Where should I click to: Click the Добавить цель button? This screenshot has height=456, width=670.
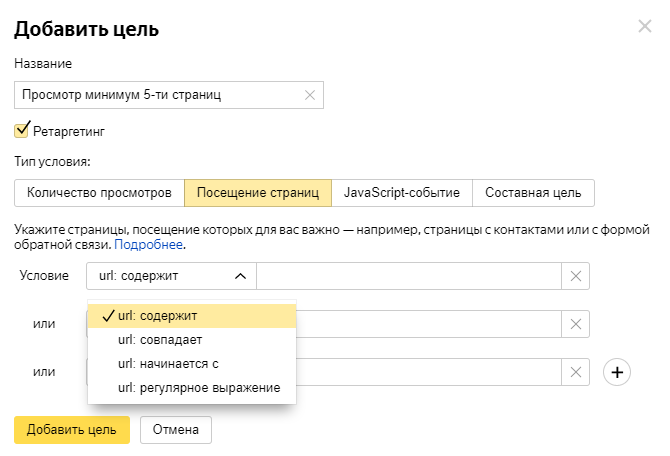click(x=72, y=430)
